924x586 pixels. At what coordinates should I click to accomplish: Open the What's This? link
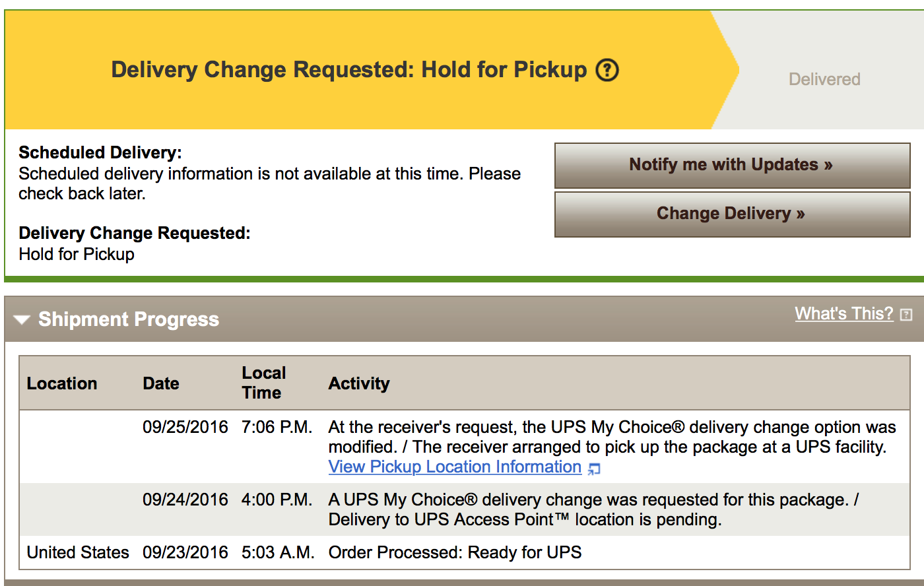click(x=844, y=313)
